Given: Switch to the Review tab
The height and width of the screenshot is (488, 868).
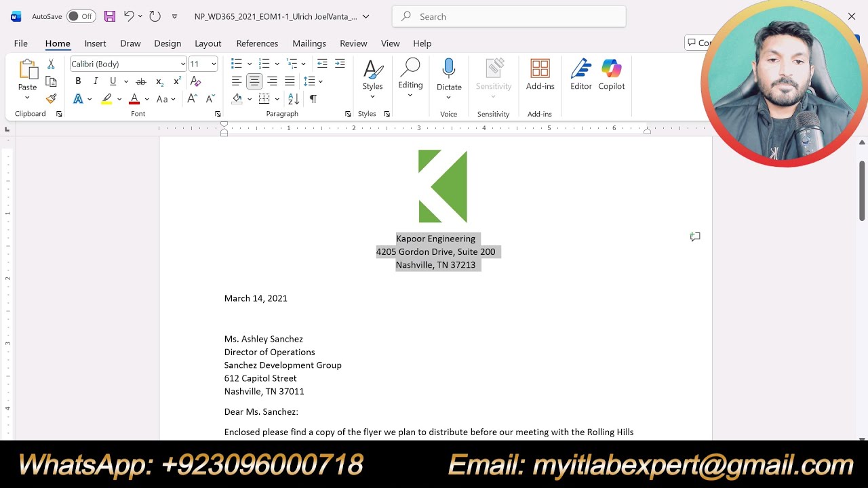Looking at the screenshot, I should (x=353, y=43).
